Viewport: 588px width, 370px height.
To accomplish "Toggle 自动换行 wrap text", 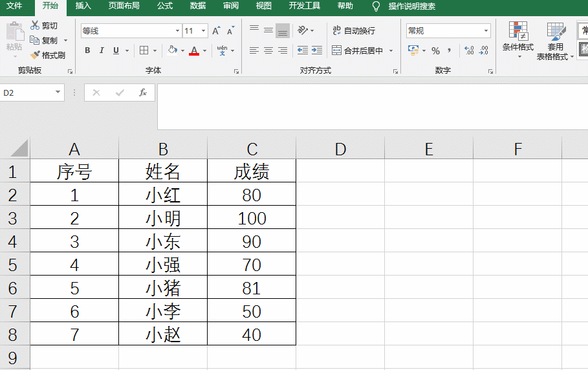I will coord(354,31).
